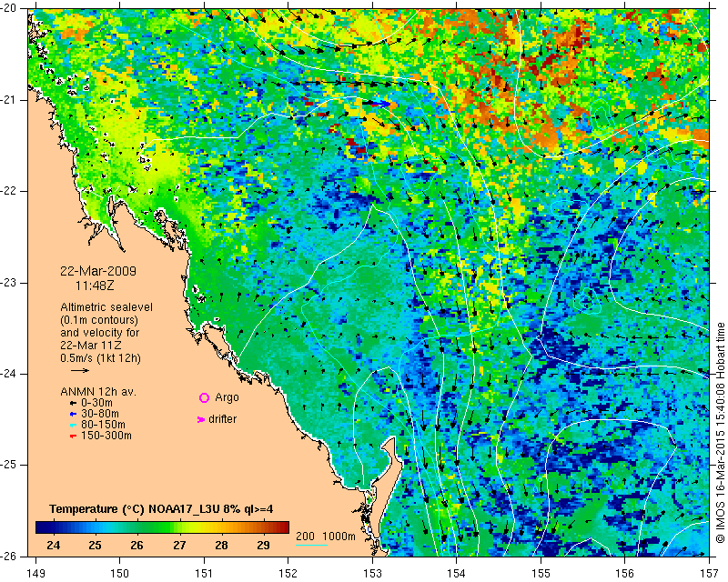Click the colorbar value '27'

(x=179, y=546)
